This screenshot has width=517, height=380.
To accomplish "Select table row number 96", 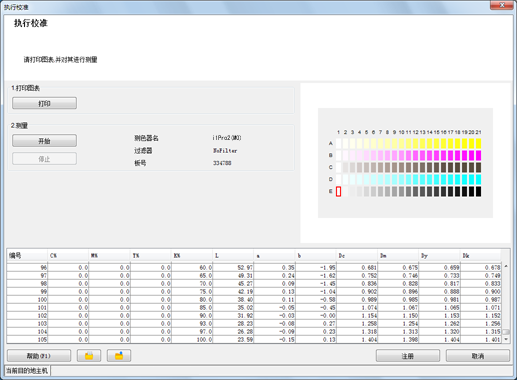I will tap(254, 267).
